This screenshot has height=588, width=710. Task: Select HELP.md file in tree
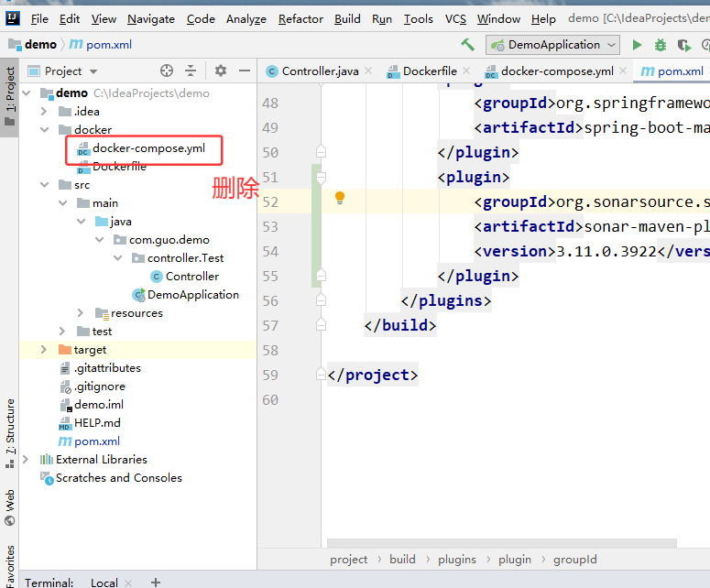(97, 423)
